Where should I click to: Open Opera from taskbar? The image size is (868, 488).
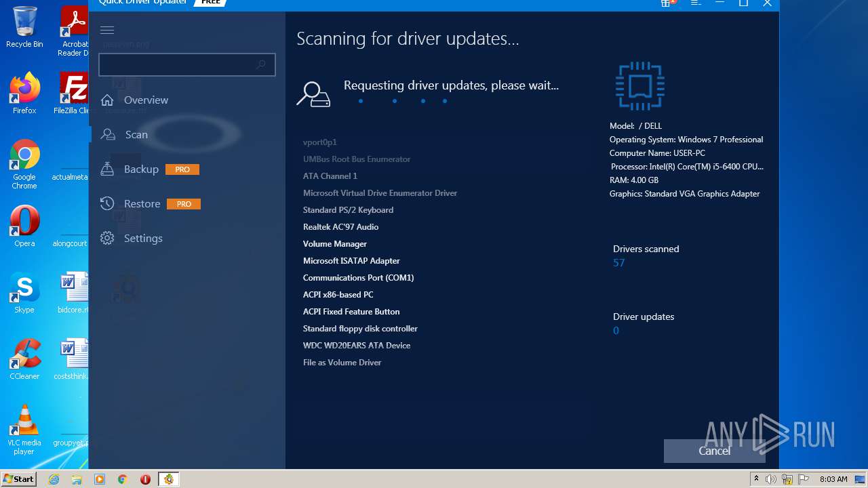coord(145,479)
